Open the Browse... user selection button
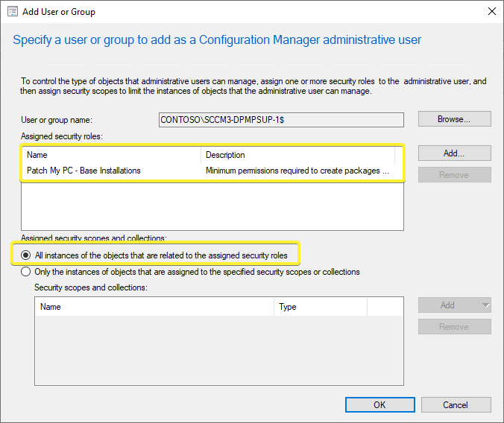The height and width of the screenshot is (423, 504). 455,119
